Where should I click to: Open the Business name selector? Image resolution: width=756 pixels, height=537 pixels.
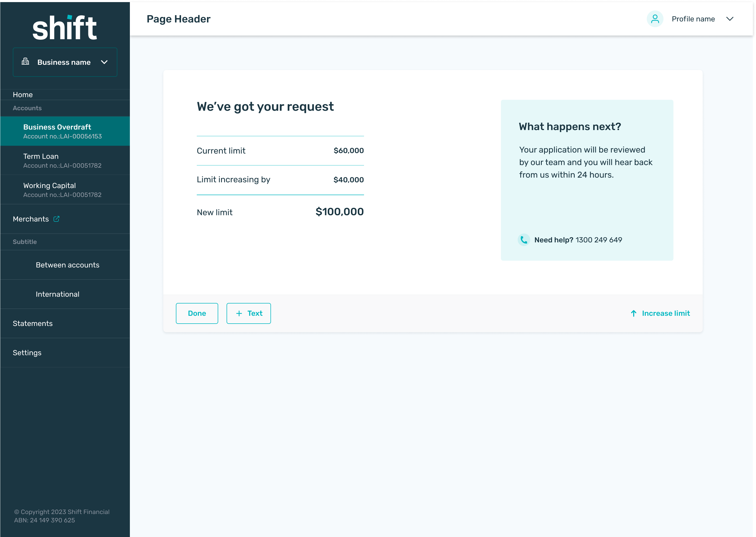coord(64,62)
